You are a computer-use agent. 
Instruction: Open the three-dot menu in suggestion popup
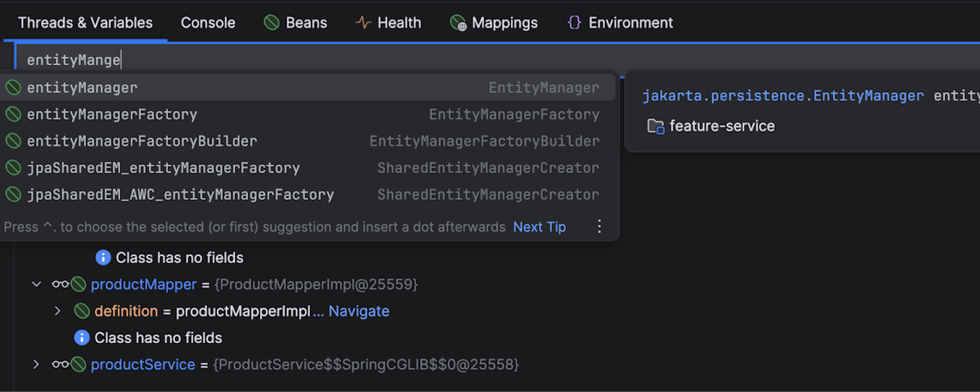[599, 227]
